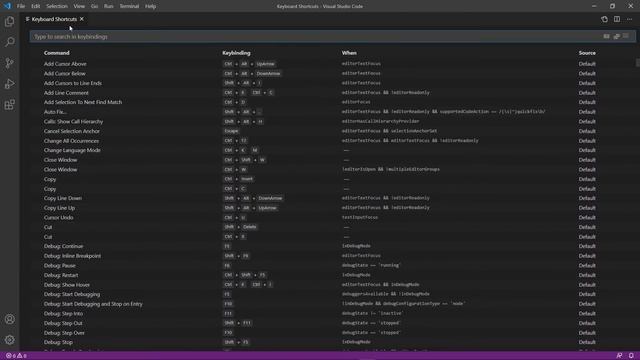Open the Explorer view in activity bar

(9, 21)
